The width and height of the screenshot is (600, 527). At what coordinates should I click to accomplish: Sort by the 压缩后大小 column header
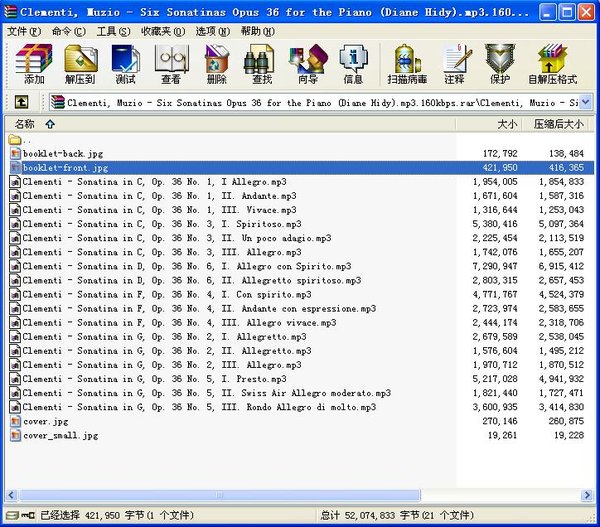pos(554,124)
